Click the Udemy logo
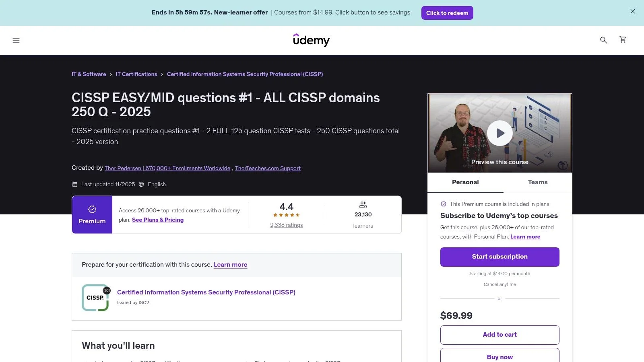This screenshot has width=644, height=362. pos(311,40)
